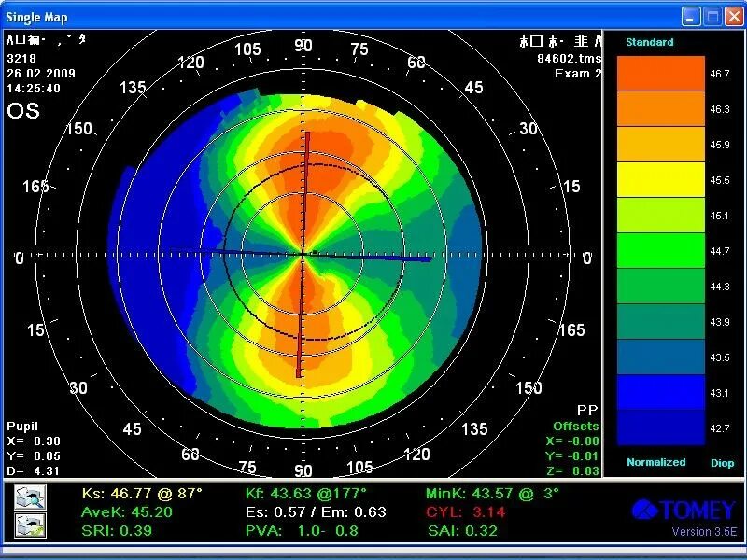Click the Version 3.5E text
This screenshot has height=560, width=747.
point(704,532)
